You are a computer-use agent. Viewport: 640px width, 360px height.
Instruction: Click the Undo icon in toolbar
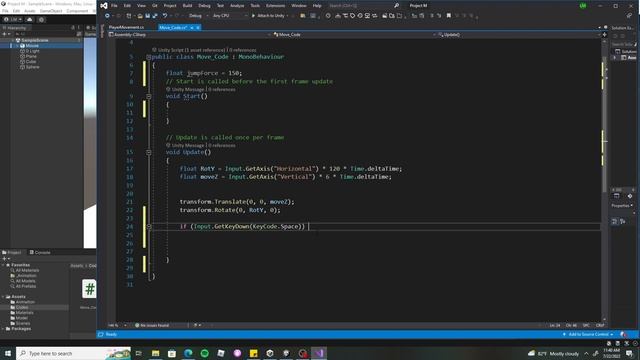click(165, 16)
